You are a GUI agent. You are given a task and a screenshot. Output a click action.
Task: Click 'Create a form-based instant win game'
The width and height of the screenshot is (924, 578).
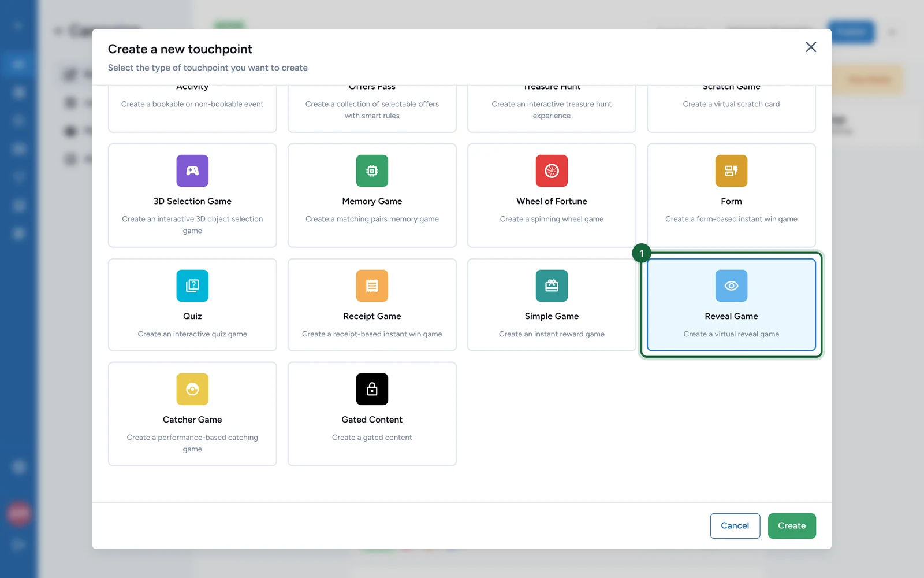(731, 219)
